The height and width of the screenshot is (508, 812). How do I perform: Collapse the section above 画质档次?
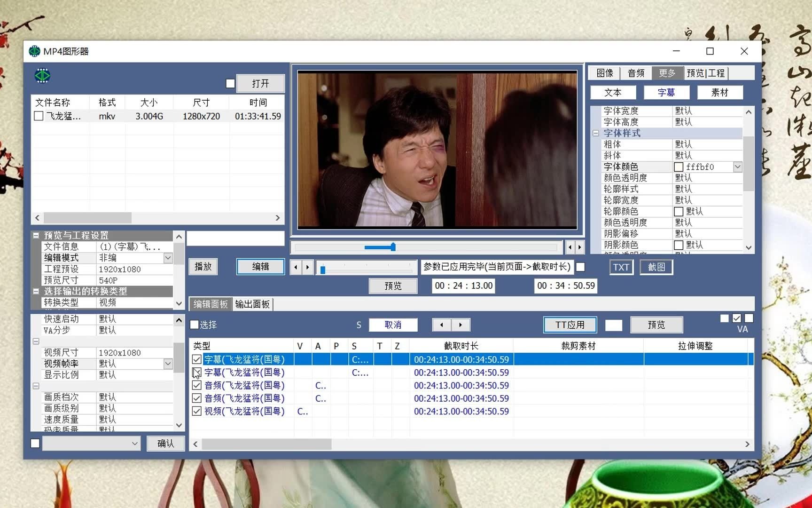36,386
